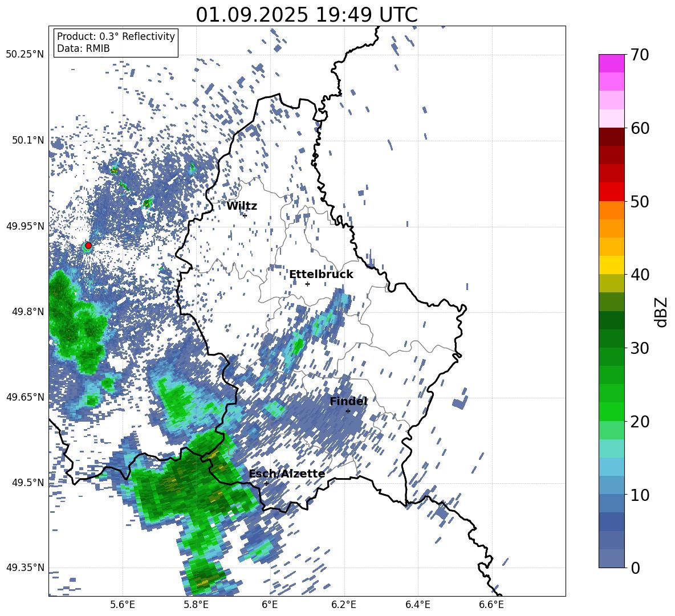Click the dBZ colorbar axis label
The height and width of the screenshot is (616, 675).
coord(662,312)
